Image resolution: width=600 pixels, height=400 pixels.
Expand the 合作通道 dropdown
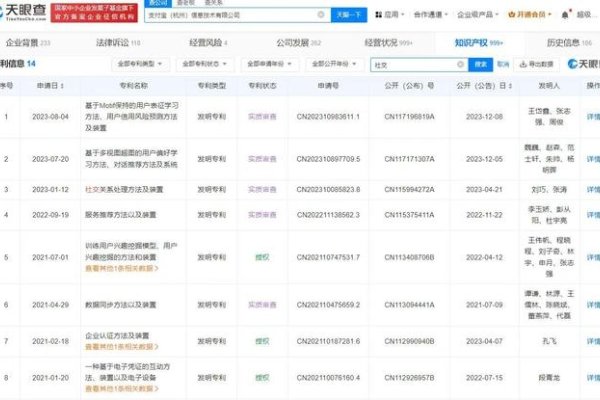coord(430,15)
